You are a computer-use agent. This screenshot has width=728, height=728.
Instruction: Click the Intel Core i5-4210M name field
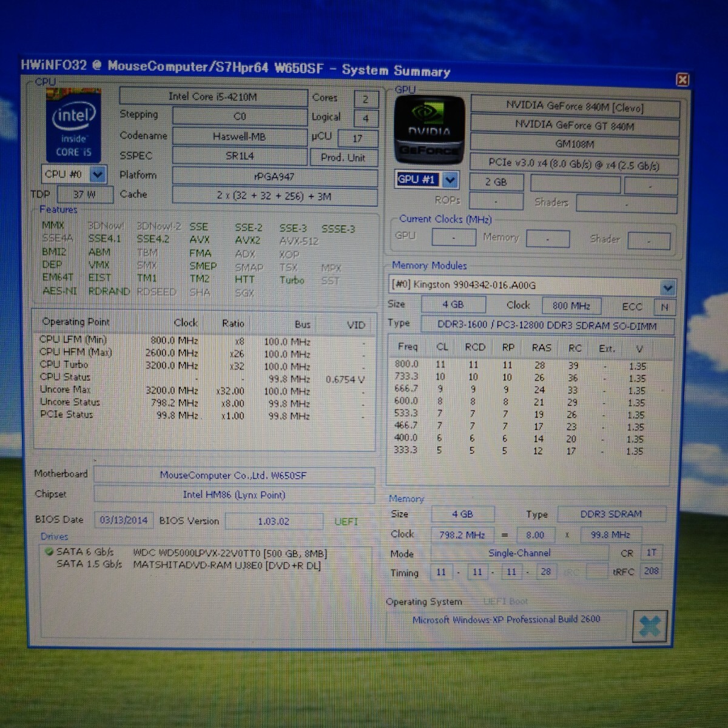click(x=213, y=96)
